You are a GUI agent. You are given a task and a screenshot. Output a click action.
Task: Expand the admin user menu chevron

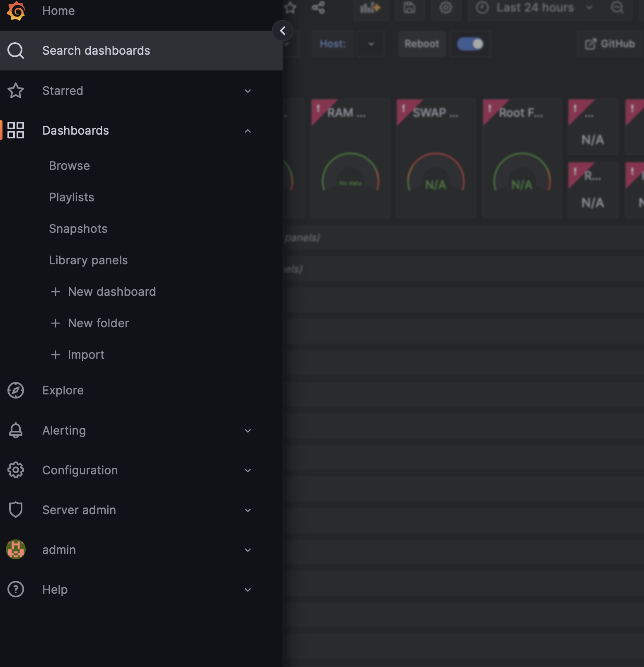248,550
